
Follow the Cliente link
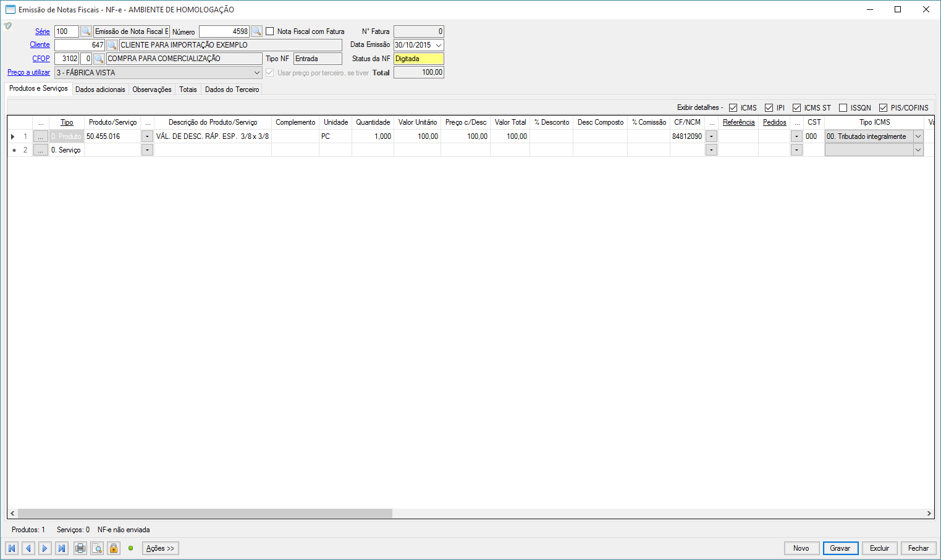(x=40, y=44)
